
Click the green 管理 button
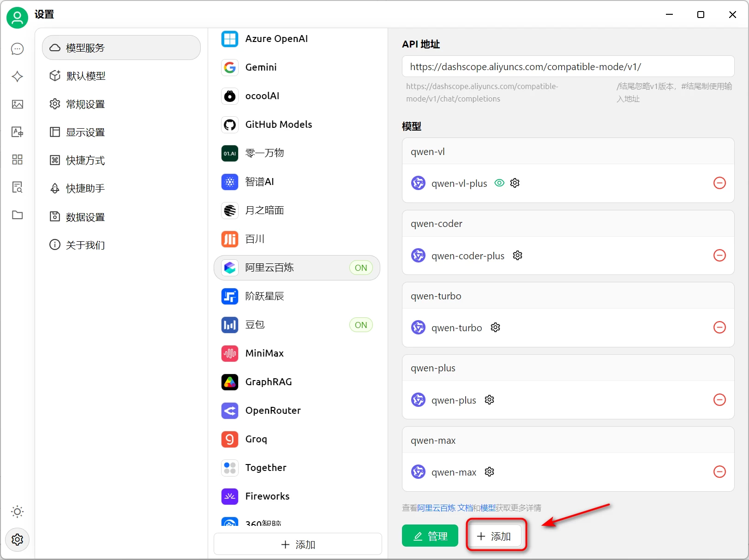[x=430, y=536]
